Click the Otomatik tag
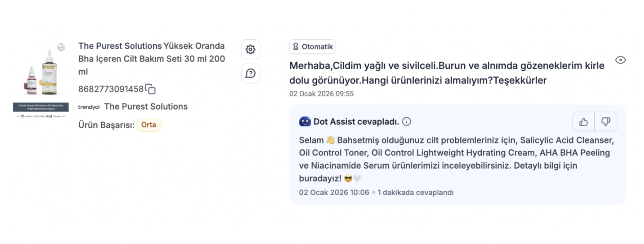644x244 pixels. 313,47
